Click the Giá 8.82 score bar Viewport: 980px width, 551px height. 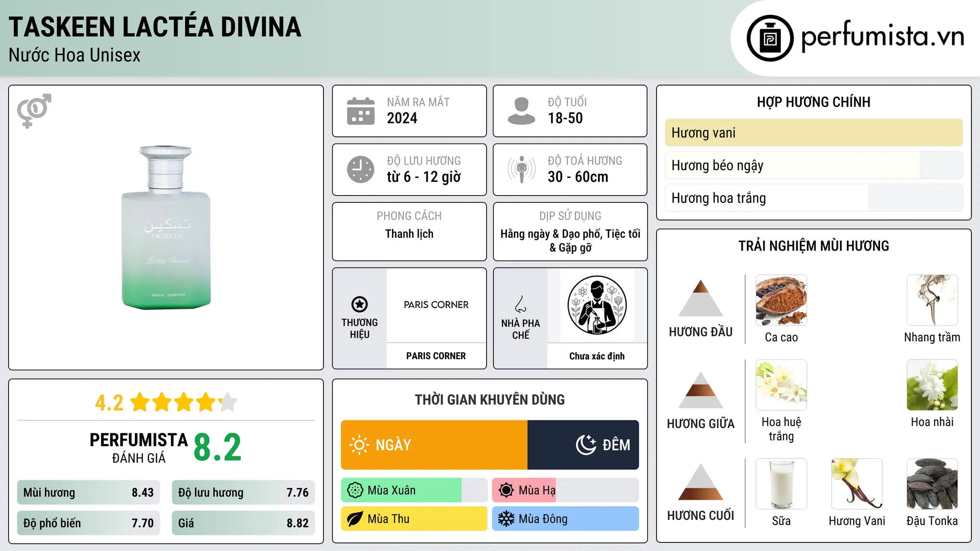tap(243, 523)
